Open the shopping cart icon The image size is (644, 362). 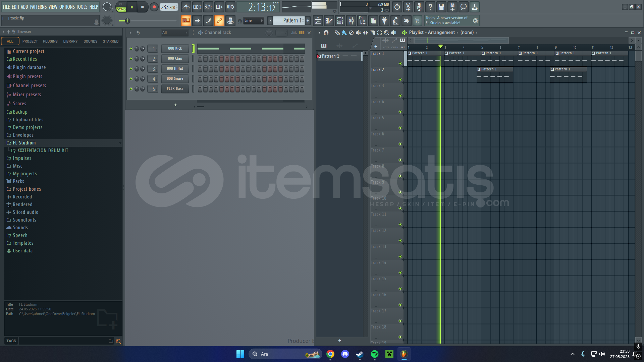(417, 21)
